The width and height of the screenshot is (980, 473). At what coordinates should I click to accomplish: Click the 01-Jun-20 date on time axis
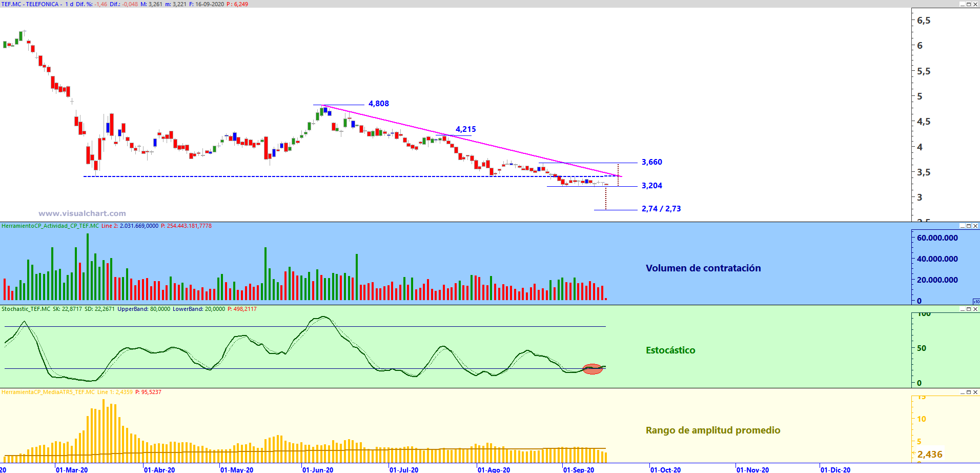tap(318, 469)
